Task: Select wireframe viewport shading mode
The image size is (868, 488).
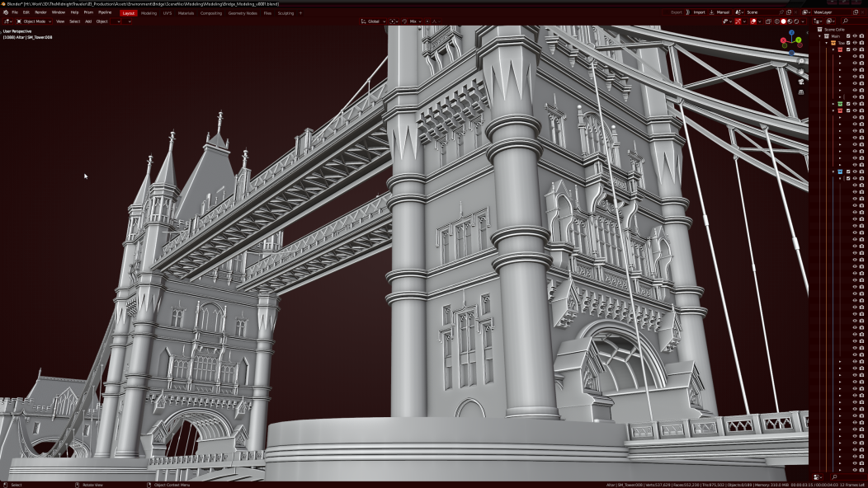Action: click(776, 21)
